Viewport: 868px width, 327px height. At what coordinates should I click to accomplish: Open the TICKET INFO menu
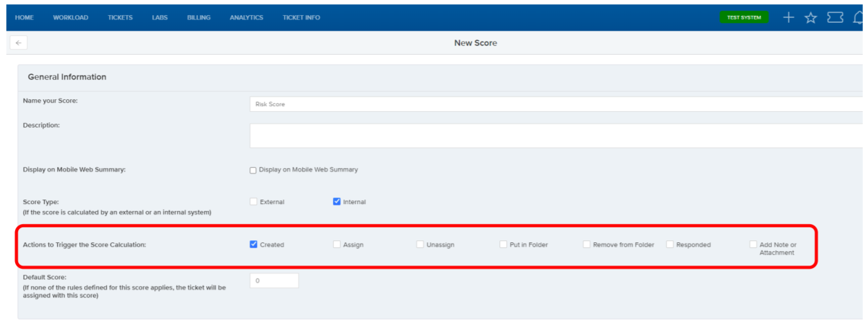coord(301,18)
